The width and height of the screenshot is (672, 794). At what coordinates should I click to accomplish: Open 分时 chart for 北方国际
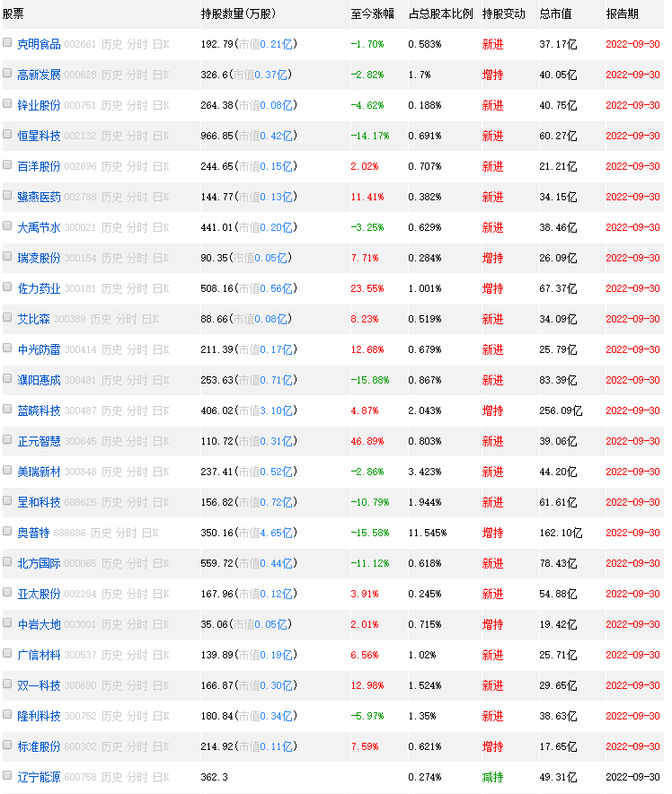137,563
